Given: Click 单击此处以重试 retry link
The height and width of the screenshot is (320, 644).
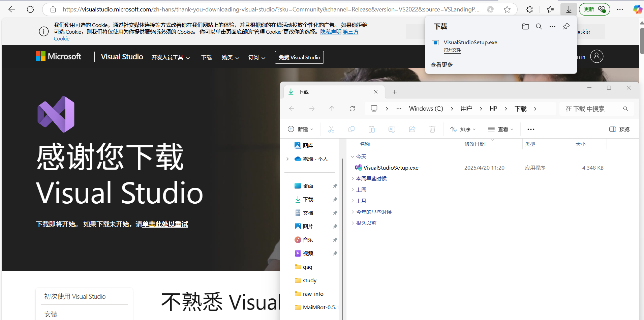Looking at the screenshot, I should coord(165,224).
